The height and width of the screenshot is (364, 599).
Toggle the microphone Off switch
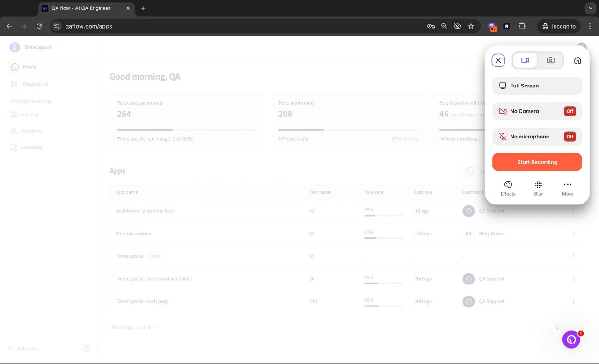click(x=570, y=137)
